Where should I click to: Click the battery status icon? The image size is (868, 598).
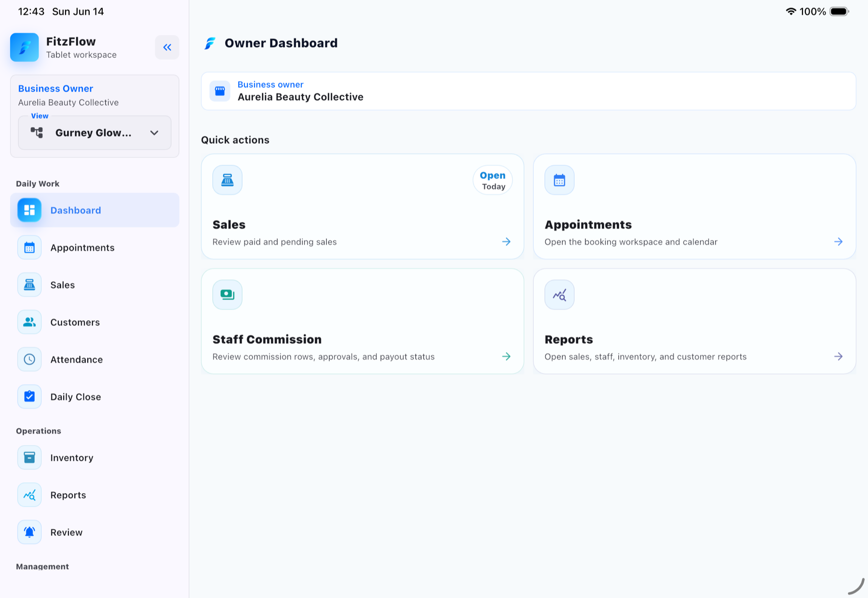click(x=839, y=12)
